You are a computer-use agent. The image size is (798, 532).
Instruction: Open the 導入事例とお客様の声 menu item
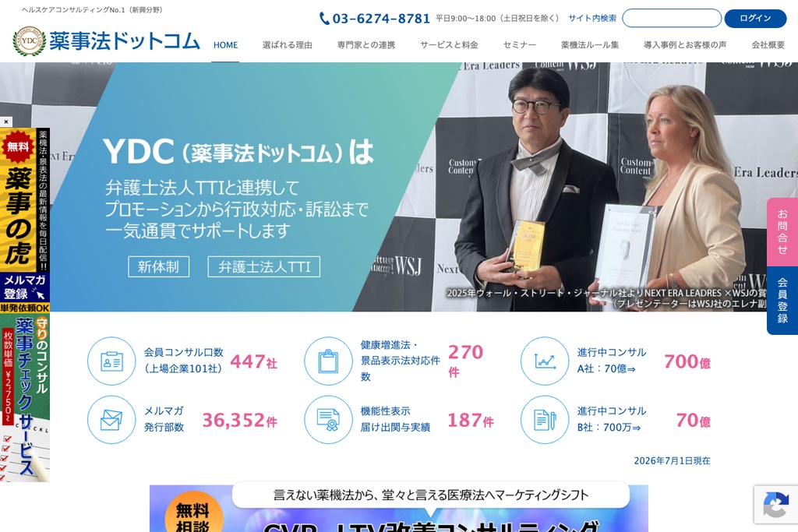coord(685,44)
